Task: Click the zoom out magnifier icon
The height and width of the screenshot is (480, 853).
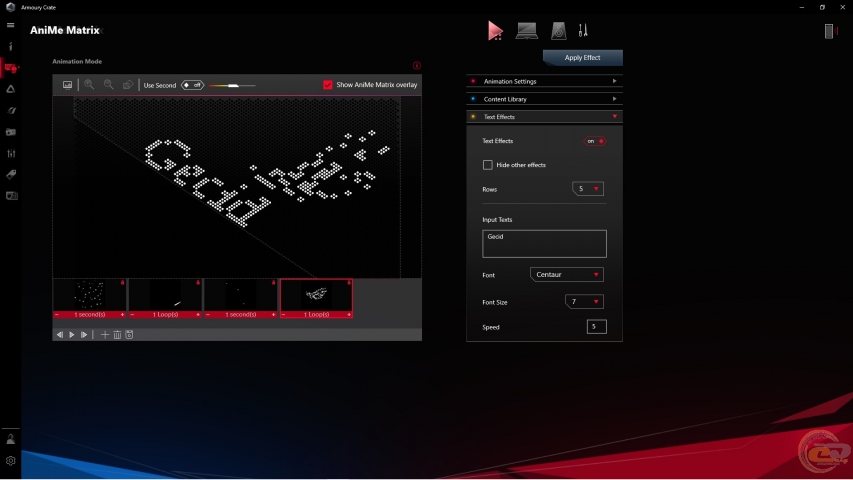Action: tap(108, 84)
